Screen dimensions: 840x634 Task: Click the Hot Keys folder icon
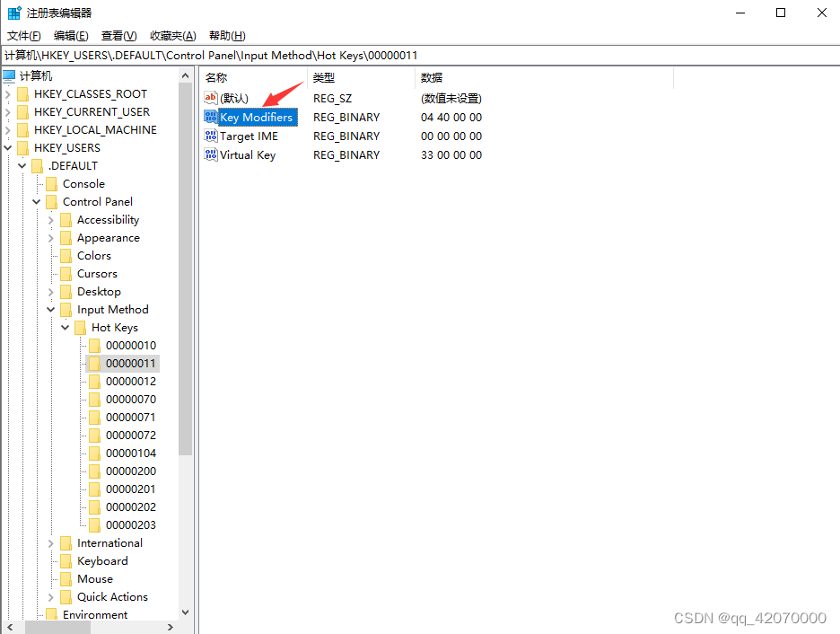(x=81, y=327)
